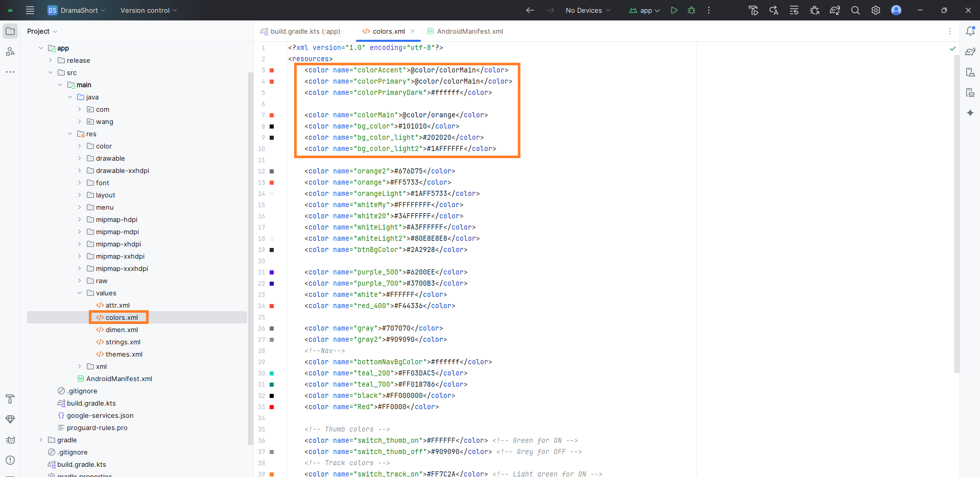Place cursor on btnBgColor line
Image resolution: width=980 pixels, height=477 pixels.
(x=386, y=249)
